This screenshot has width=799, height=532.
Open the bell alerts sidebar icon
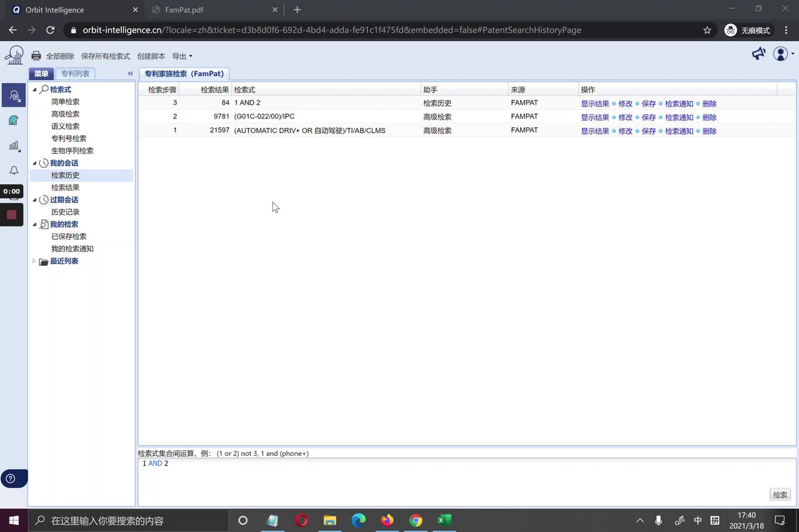tap(14, 170)
